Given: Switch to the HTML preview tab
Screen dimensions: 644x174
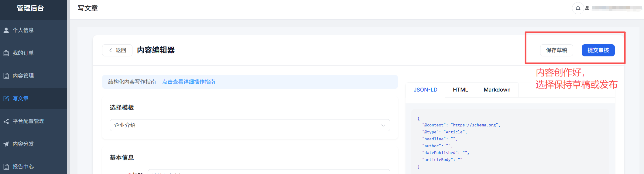Looking at the screenshot, I should pos(460,90).
